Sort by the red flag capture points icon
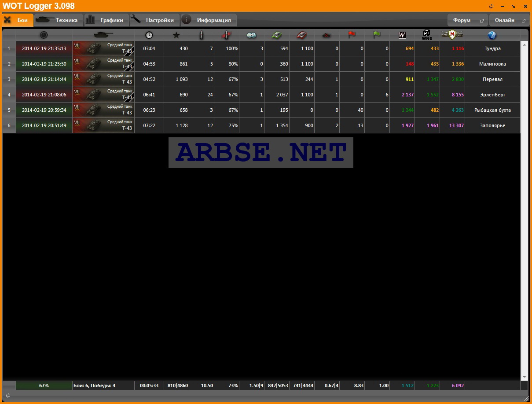 tap(352, 35)
